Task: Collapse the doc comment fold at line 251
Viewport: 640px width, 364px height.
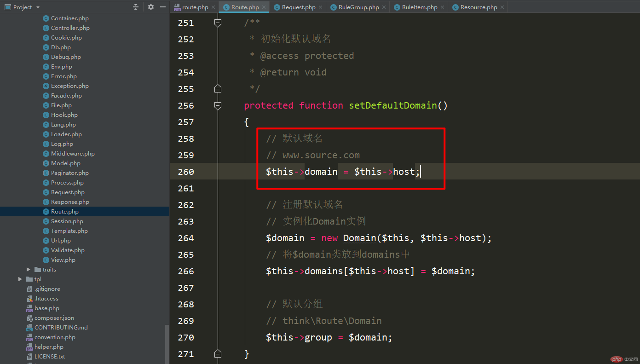Action: point(218,23)
